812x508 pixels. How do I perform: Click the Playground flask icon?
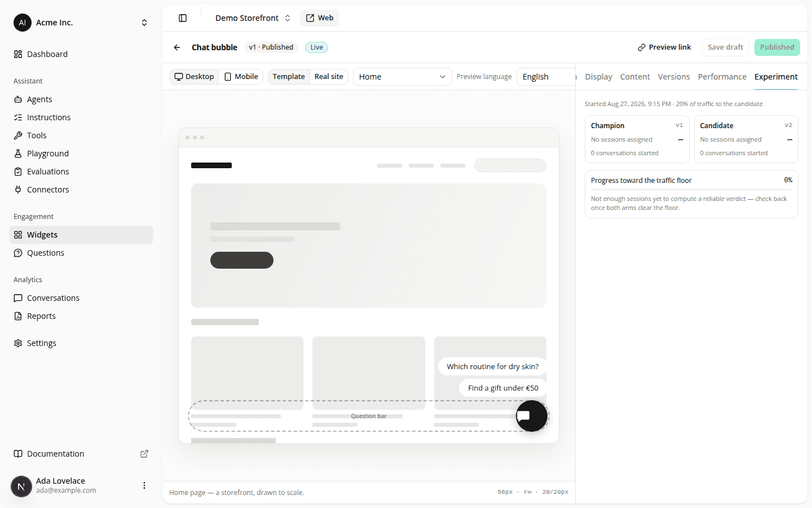[x=18, y=154]
